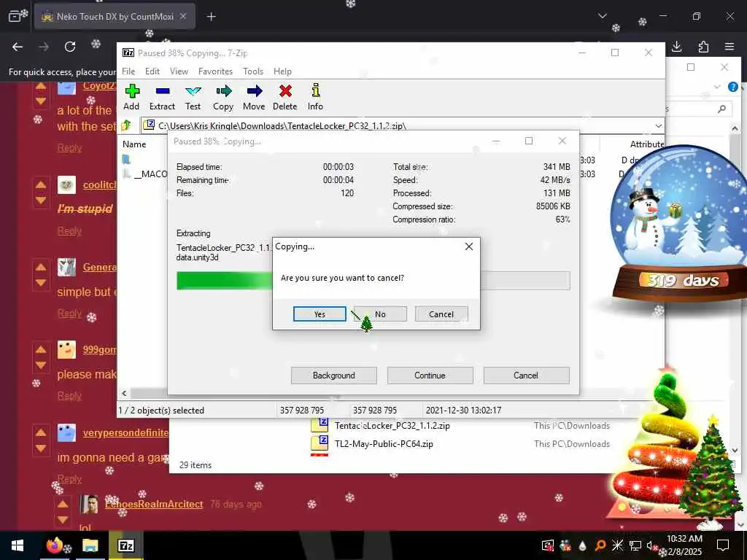Click the Attribute column header

(x=646, y=144)
